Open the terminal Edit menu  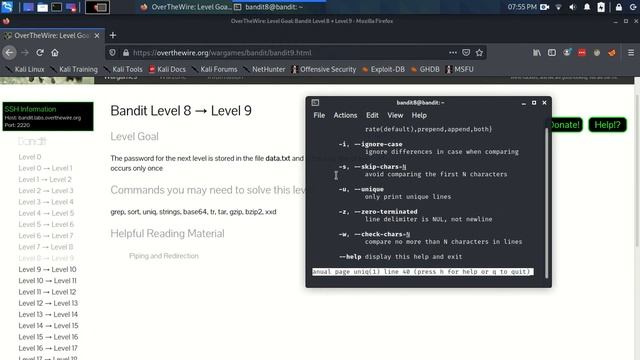[372, 116]
